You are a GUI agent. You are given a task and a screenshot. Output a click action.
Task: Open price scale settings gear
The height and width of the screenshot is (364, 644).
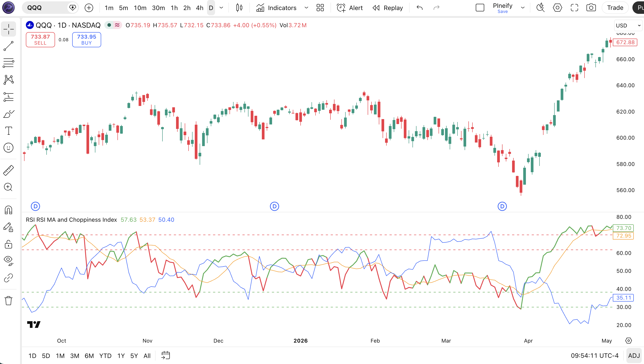click(628, 341)
